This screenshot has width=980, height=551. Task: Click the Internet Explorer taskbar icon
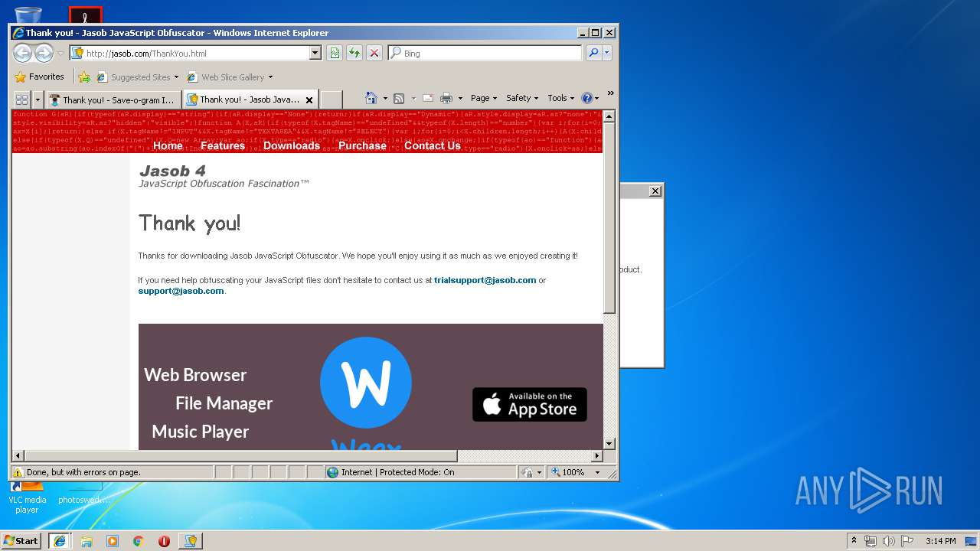[x=60, y=540]
